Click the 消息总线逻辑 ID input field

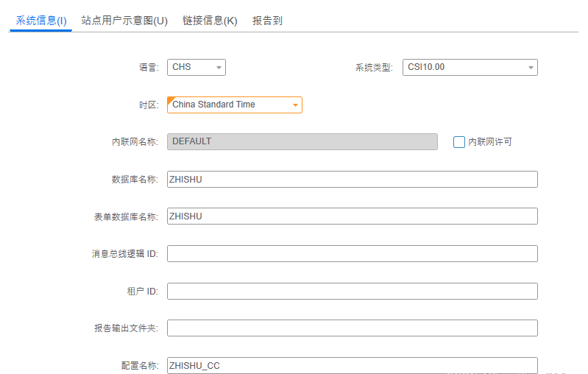[353, 253]
